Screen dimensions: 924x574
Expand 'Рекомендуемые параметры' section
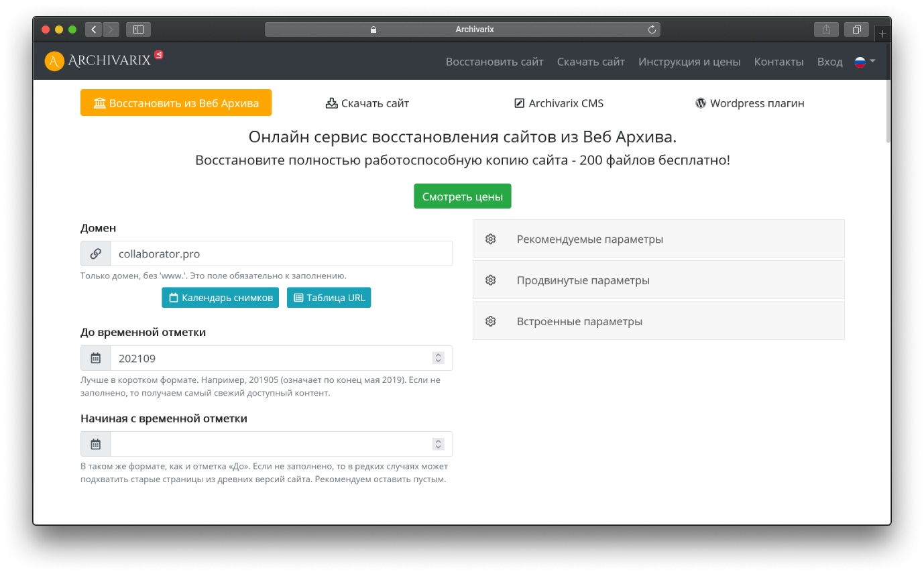[x=658, y=239]
